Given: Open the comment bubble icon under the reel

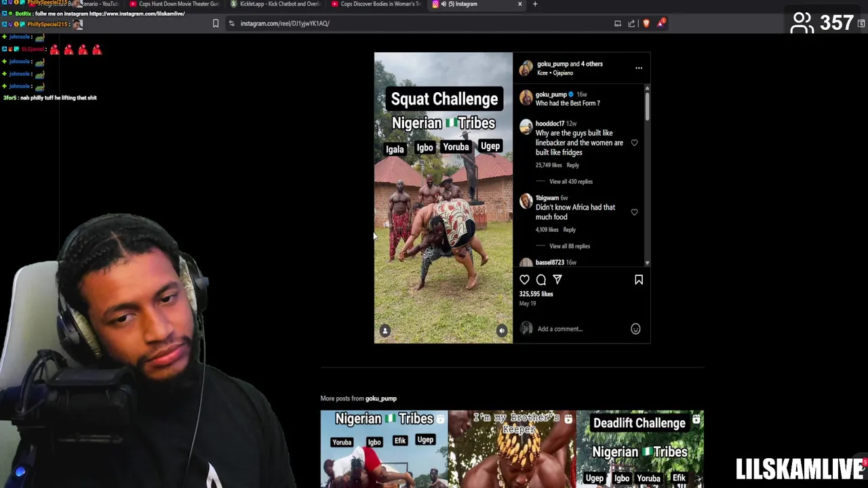Looking at the screenshot, I should pos(541,279).
